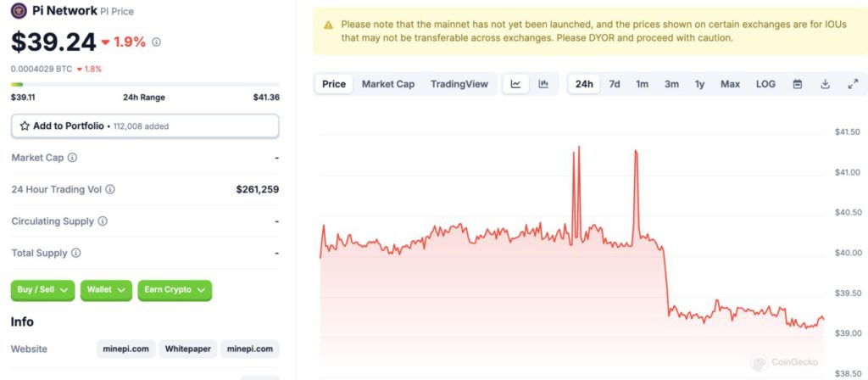Click the line chart view icon
The height and width of the screenshot is (380, 868).
515,84
